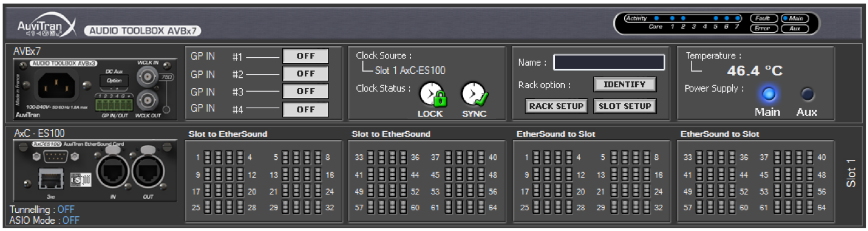Click the Aux indicator in header
868x231 pixels.
pyautogui.click(x=795, y=28)
